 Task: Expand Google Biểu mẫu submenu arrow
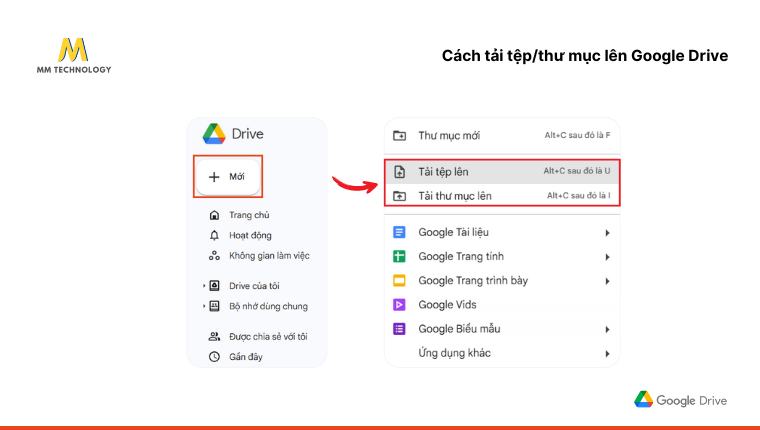(x=607, y=330)
